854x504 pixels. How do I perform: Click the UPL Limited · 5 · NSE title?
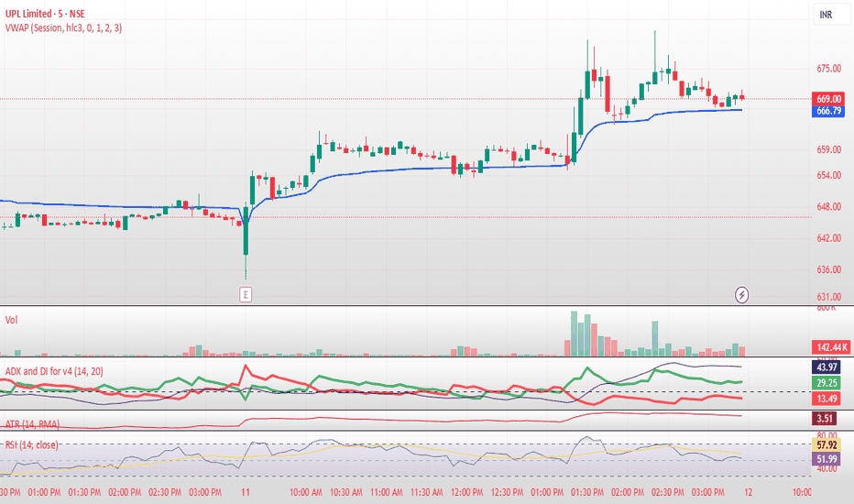click(45, 14)
